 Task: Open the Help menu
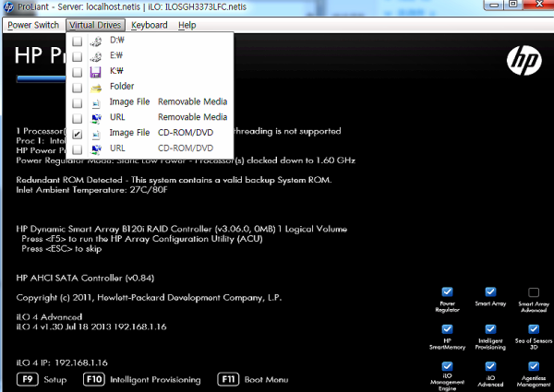point(187,26)
